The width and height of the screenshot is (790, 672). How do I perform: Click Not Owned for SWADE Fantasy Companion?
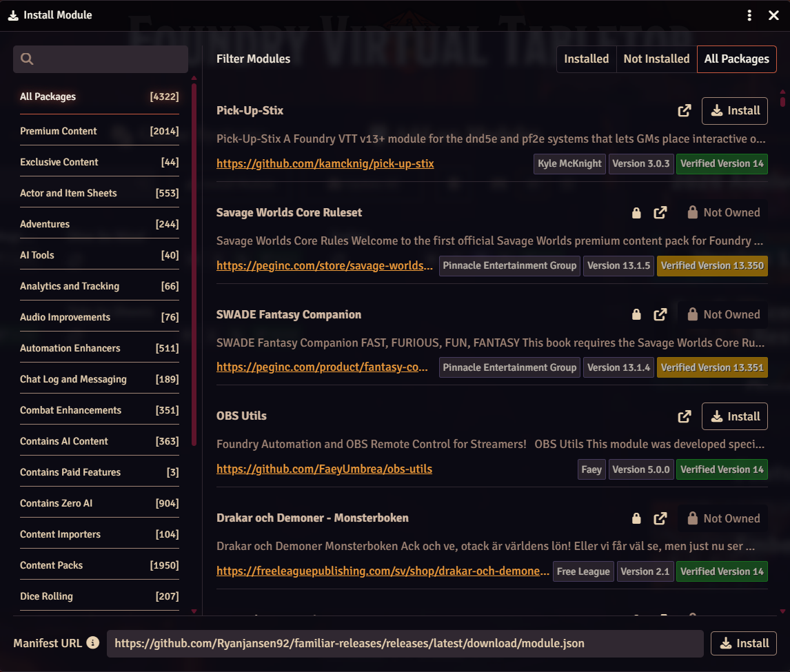723,315
